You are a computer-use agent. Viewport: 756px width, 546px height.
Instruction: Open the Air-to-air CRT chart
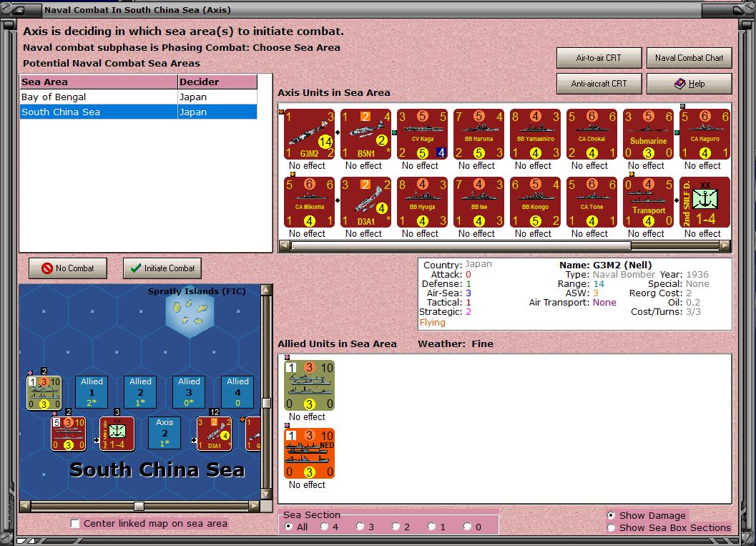pos(599,58)
